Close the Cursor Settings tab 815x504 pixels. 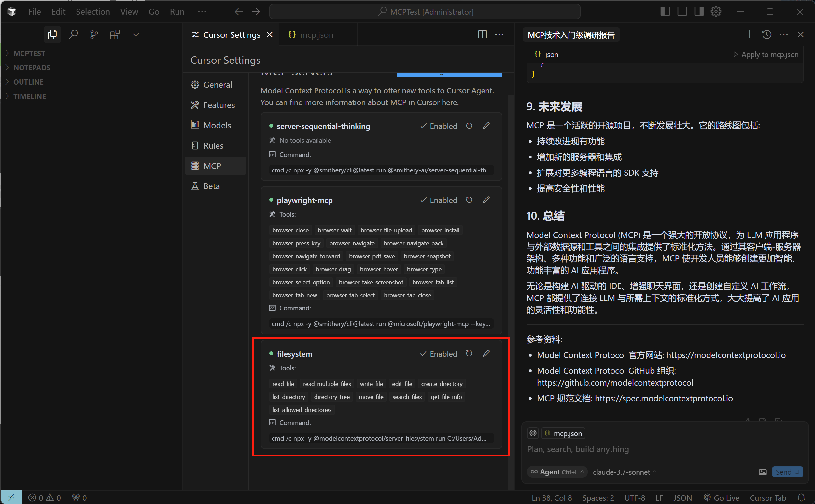coord(270,35)
